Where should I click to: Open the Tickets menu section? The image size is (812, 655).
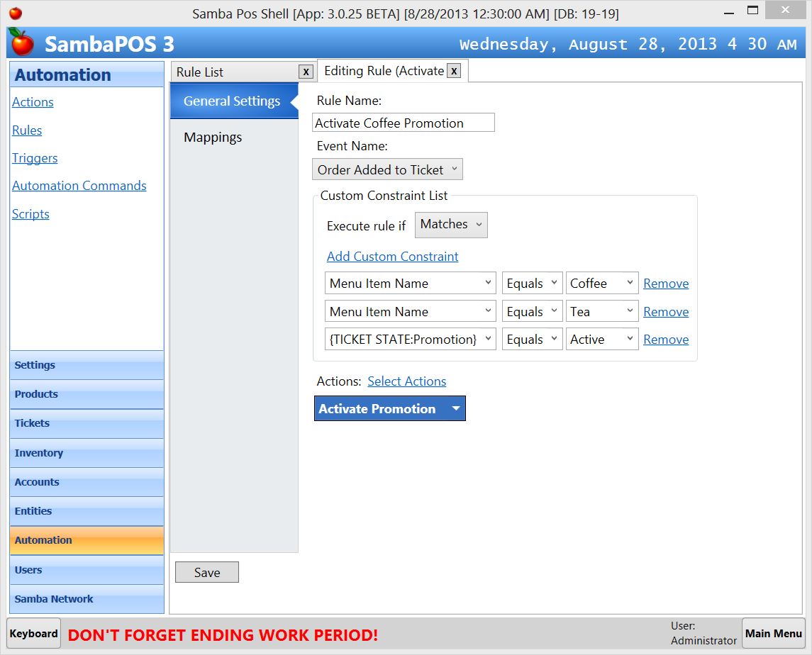[87, 423]
